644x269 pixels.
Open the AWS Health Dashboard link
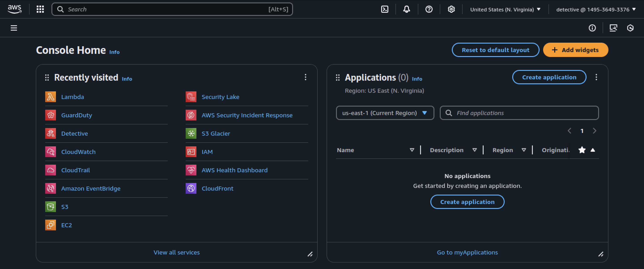click(234, 170)
